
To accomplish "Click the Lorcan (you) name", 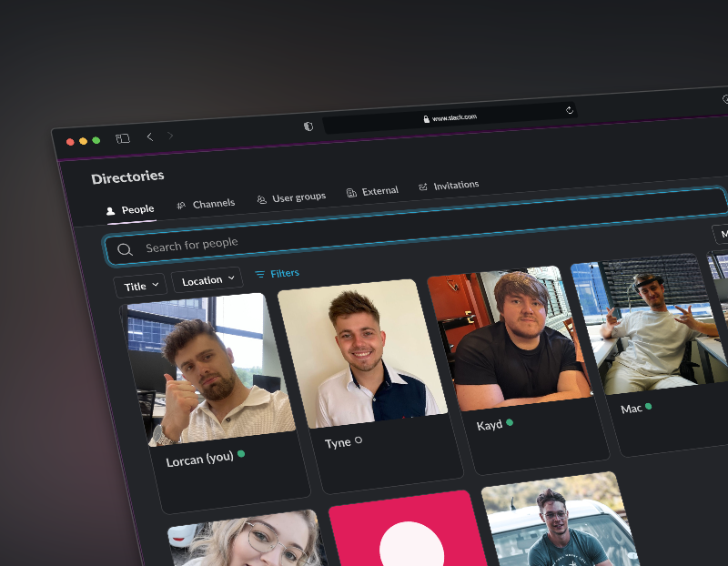I will click(199, 460).
